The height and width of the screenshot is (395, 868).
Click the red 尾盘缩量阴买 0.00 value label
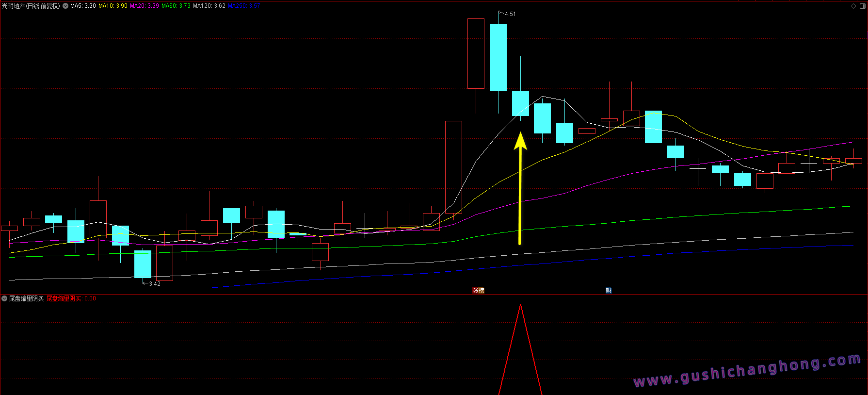point(71,298)
